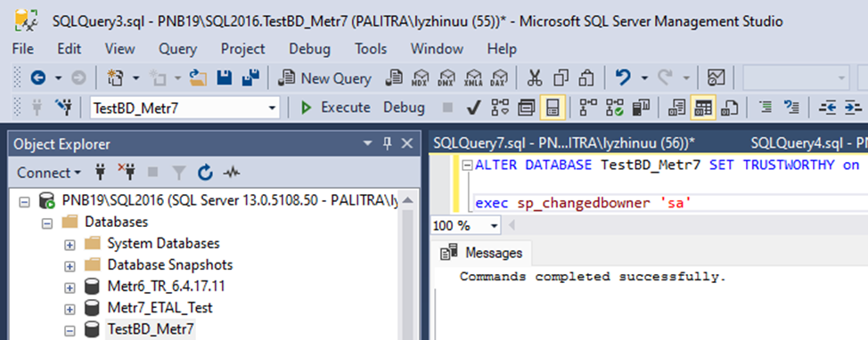Screen dimensions: 868x340
Task: Click the New Query button
Action: point(325,78)
